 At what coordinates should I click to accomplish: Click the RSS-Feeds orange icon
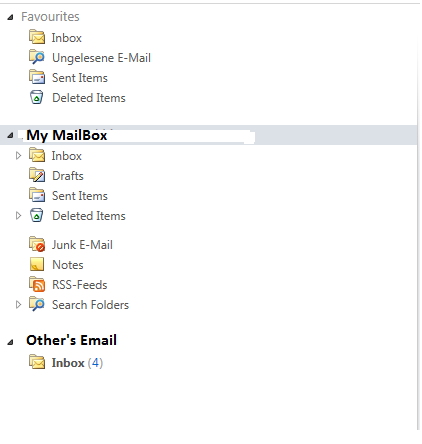click(37, 284)
